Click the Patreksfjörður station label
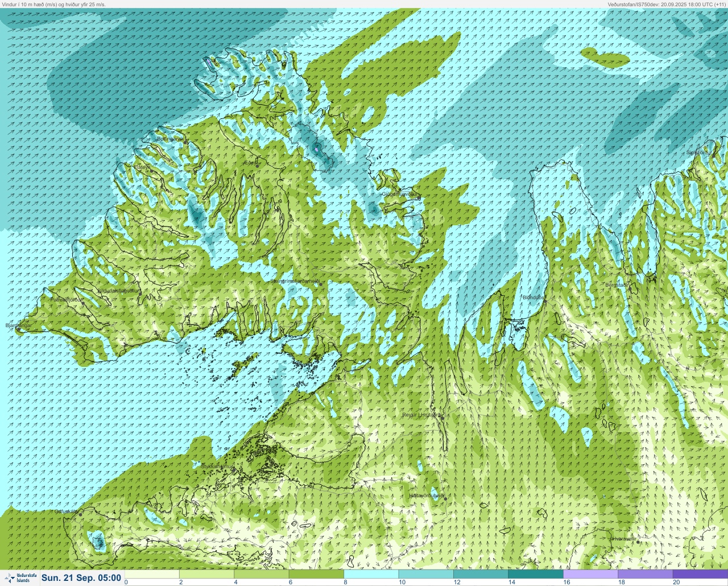728x586 pixels. [x=67, y=299]
